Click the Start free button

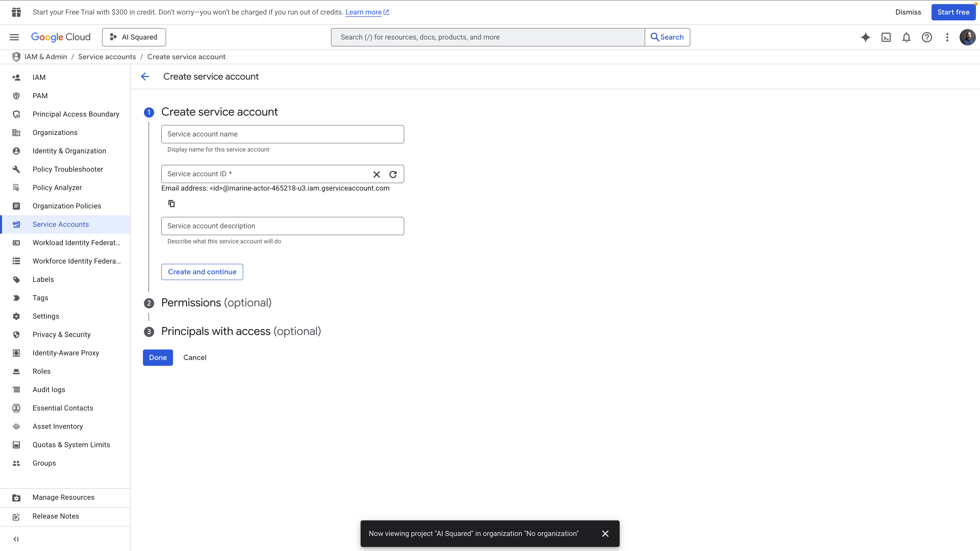953,12
